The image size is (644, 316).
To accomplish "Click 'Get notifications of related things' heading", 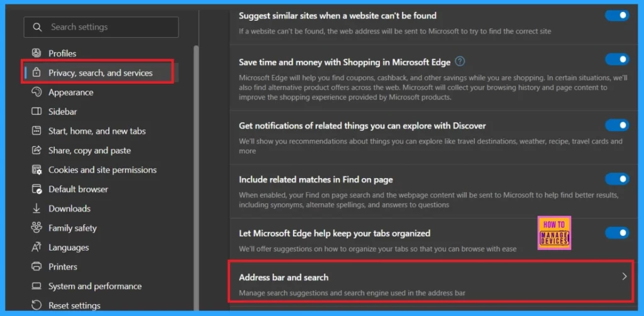I will point(362,125).
